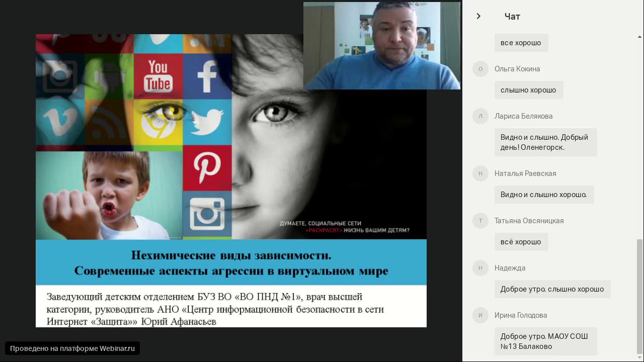Click the Android robot icon on the slide

[109, 76]
